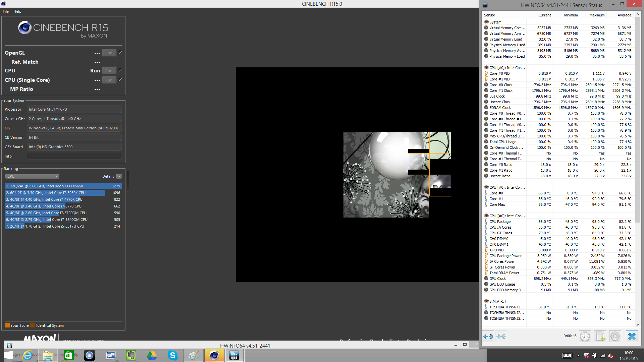Click the System group icon in sensor list
The height and width of the screenshot is (362, 644).
coord(486,22)
